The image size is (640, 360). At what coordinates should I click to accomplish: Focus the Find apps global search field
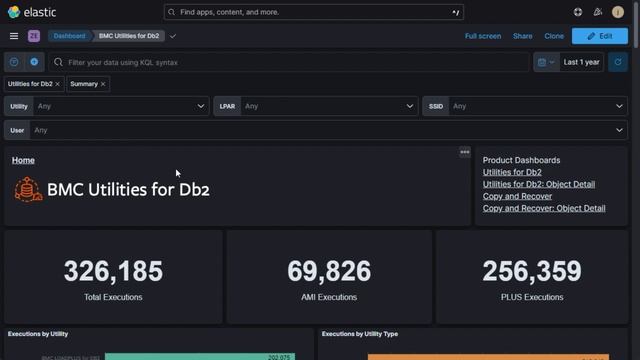click(x=313, y=12)
